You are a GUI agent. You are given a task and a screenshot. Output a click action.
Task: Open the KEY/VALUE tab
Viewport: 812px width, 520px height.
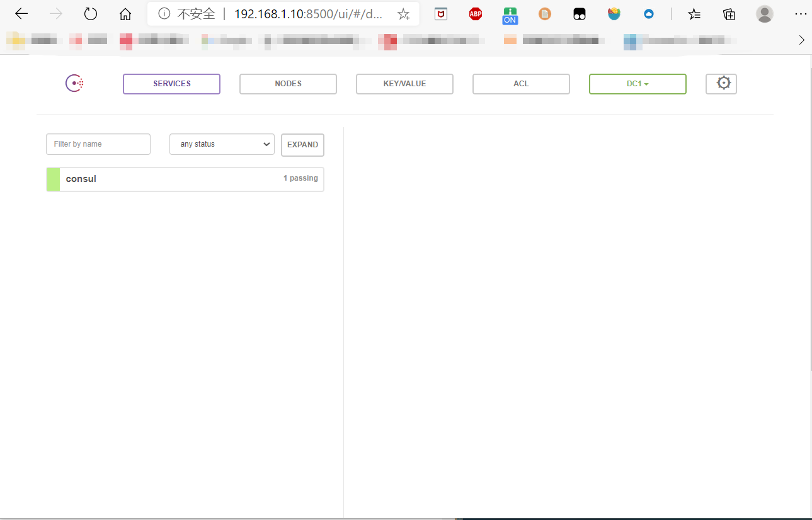(x=404, y=84)
